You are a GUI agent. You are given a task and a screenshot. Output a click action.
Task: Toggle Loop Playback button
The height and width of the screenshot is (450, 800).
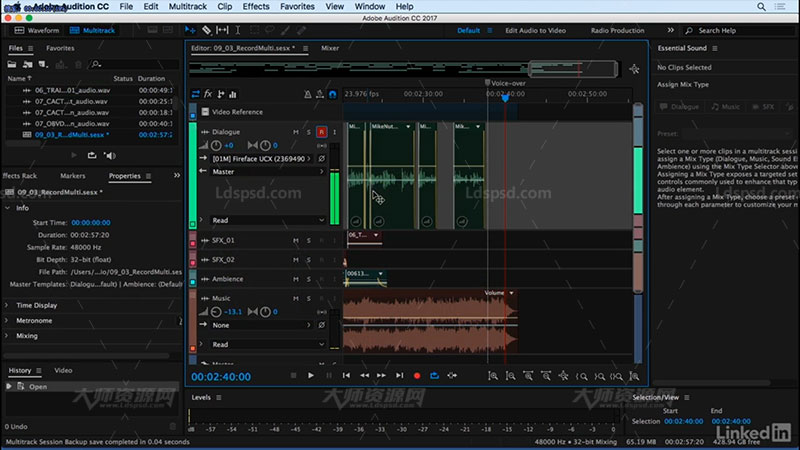[434, 376]
